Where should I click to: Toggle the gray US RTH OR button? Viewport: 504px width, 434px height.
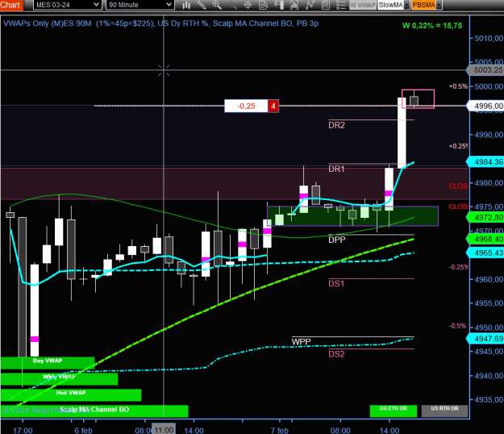click(444, 411)
